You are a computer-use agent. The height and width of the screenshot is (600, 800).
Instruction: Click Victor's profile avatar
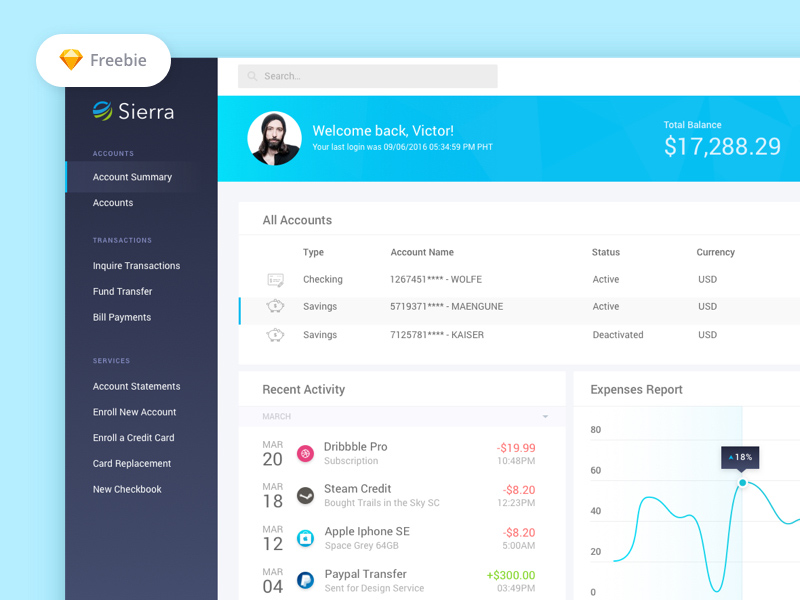tap(274, 138)
